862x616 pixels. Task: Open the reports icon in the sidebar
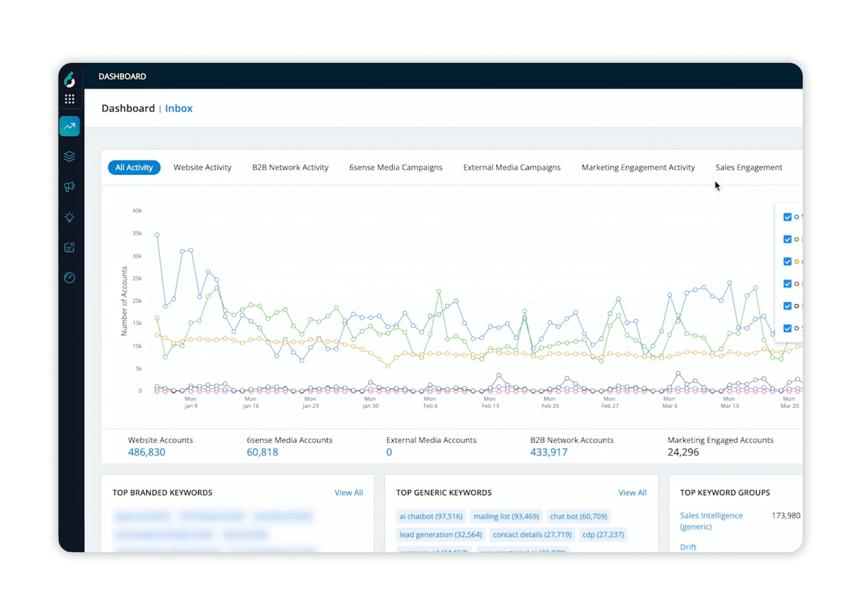(x=70, y=247)
